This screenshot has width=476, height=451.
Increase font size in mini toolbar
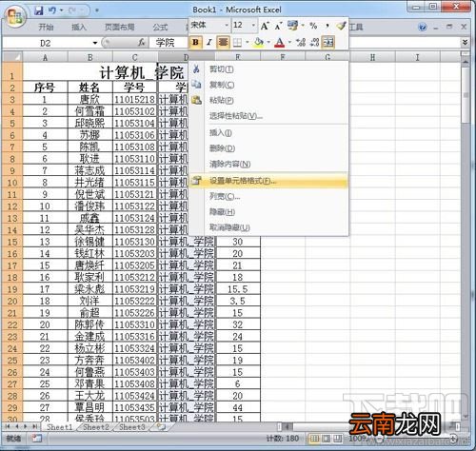[x=265, y=26]
